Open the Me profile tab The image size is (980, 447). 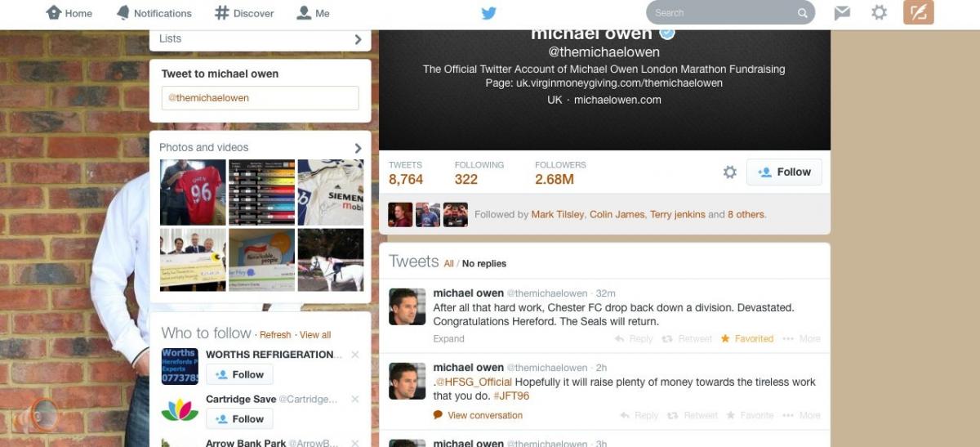(314, 13)
